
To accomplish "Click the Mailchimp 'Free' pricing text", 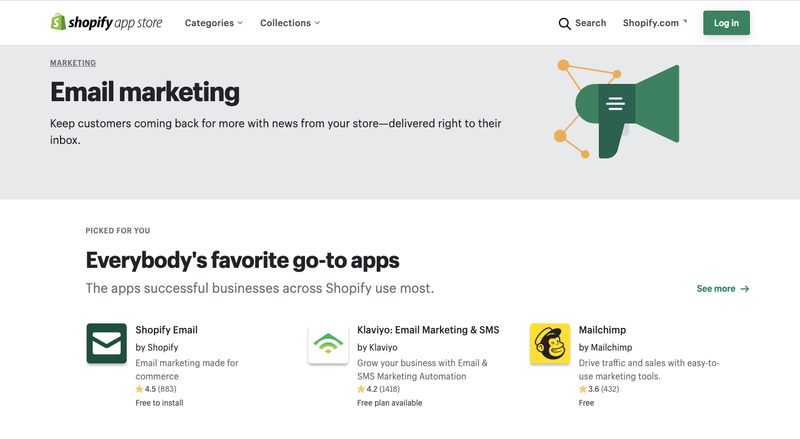I will [586, 403].
